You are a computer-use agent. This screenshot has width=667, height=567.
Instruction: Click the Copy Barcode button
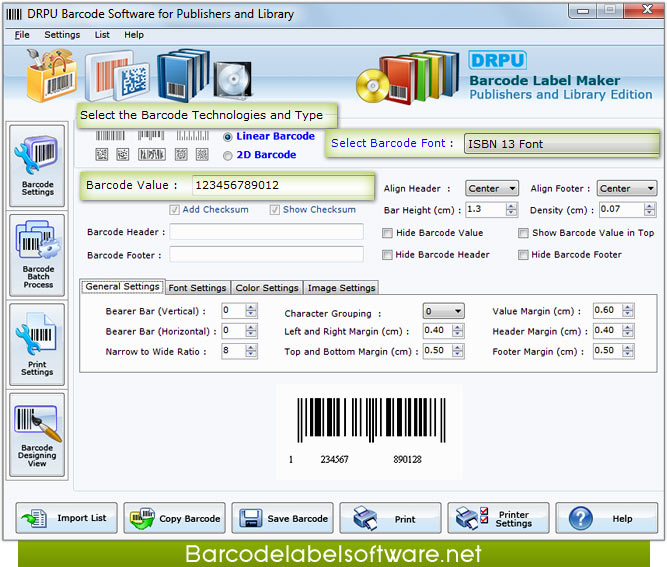point(174,518)
